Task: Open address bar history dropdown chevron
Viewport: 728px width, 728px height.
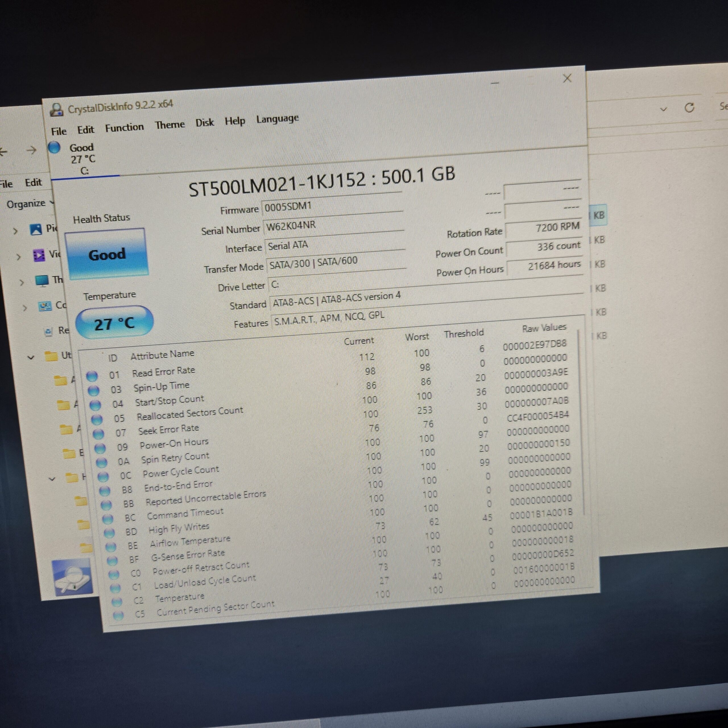Action: coord(663,109)
